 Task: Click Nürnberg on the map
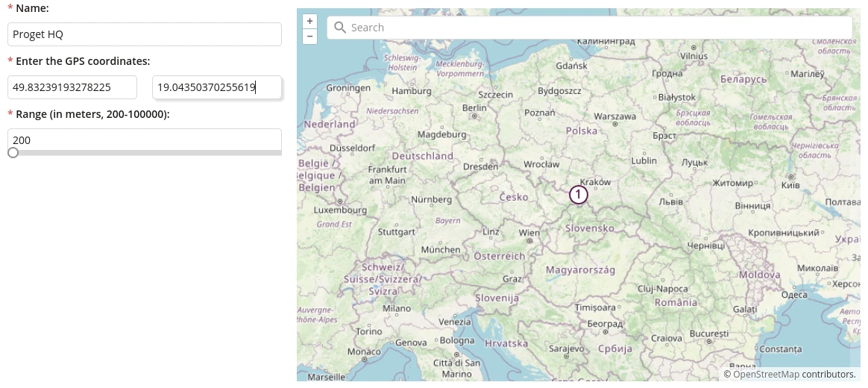click(431, 199)
